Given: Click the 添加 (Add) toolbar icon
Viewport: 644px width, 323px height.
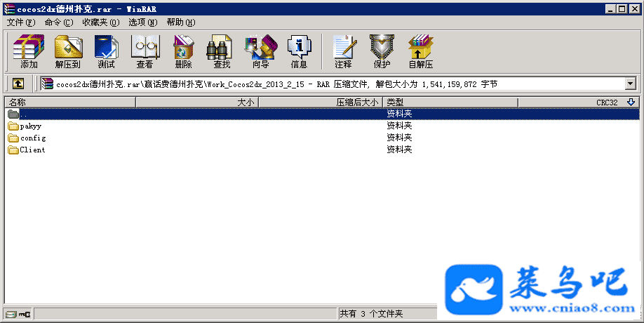Looking at the screenshot, I should click(29, 52).
